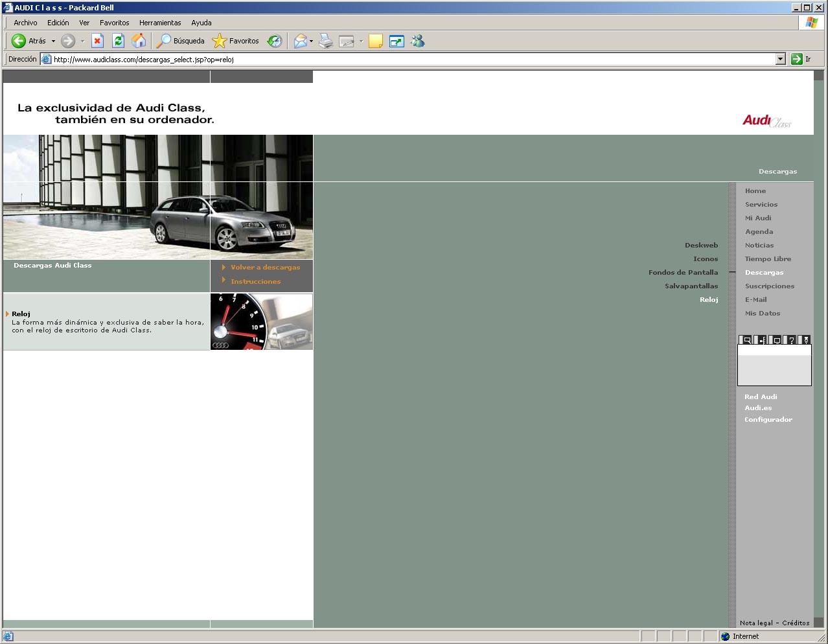828x644 pixels.
Task: Click the Volver a descargas link
Action: [x=265, y=267]
